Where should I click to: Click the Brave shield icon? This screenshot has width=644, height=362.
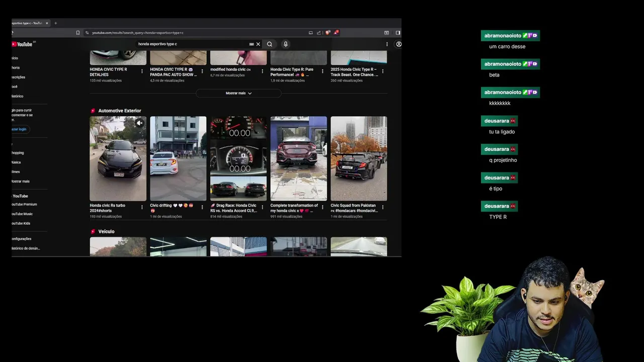point(328,33)
